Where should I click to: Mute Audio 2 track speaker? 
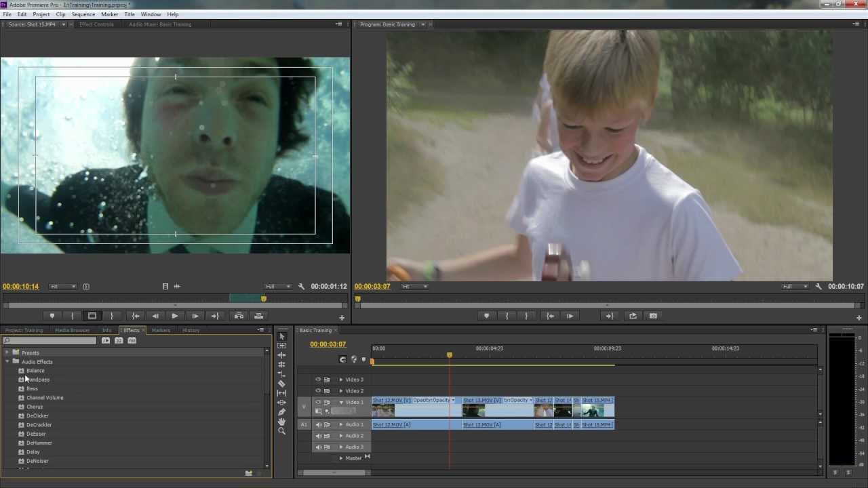click(318, 436)
